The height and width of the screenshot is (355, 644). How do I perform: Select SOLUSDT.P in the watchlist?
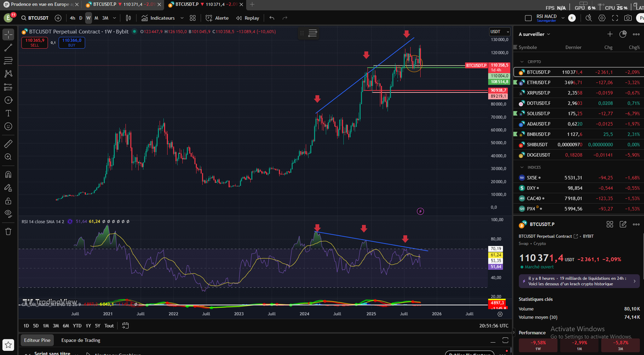579,113
